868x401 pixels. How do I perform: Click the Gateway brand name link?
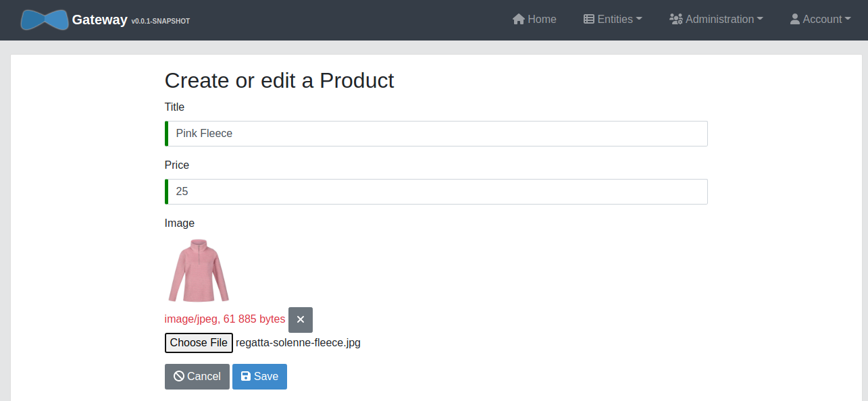(x=100, y=20)
